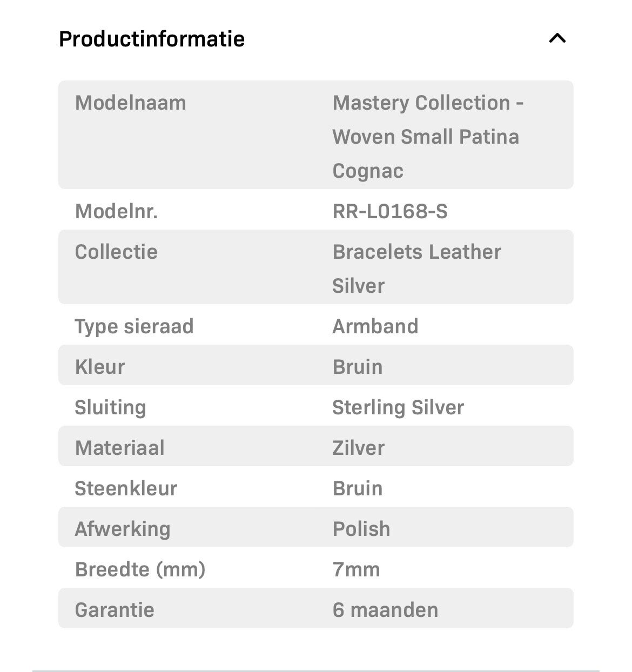Click the Modelnaam label

coord(130,103)
